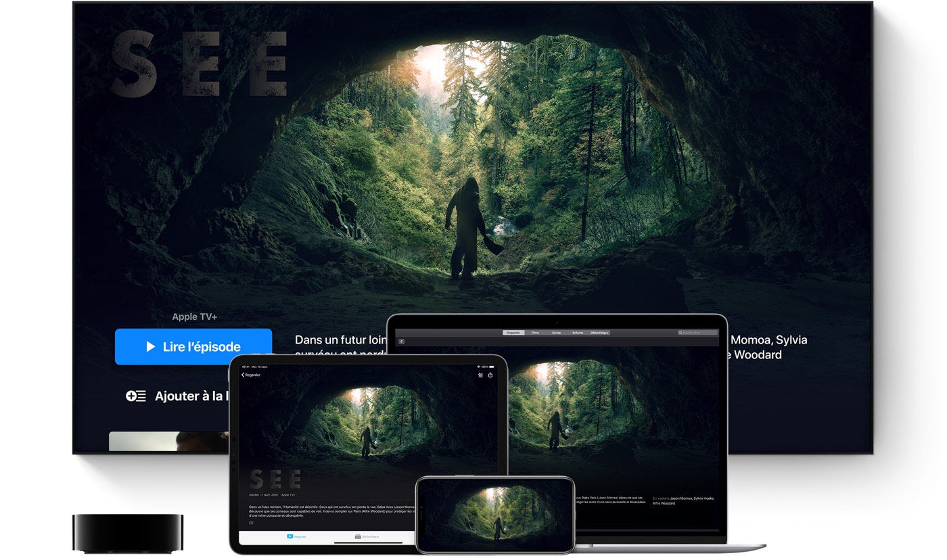Select the Enfants tab on the MacBook
The image size is (947, 560).
click(578, 333)
